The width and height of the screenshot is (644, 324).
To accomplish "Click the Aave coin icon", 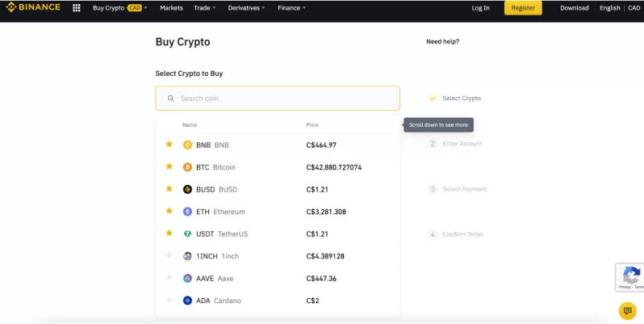I will point(187,279).
